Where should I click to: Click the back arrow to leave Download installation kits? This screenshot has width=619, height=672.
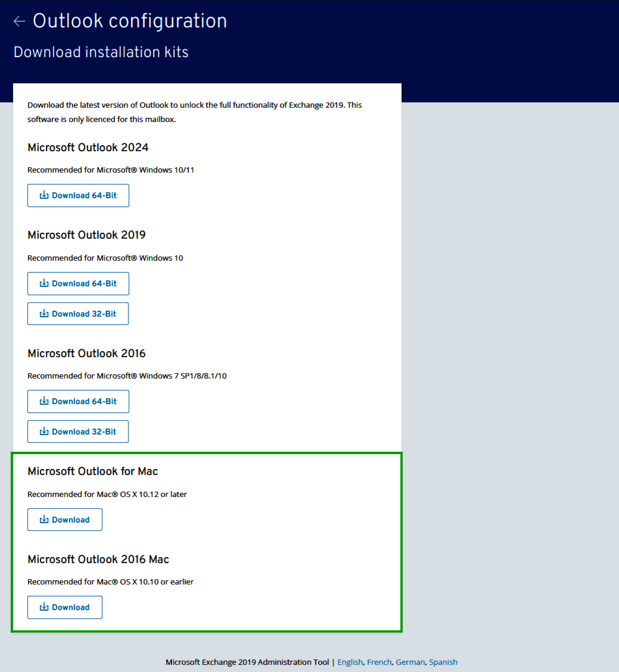[x=18, y=21]
